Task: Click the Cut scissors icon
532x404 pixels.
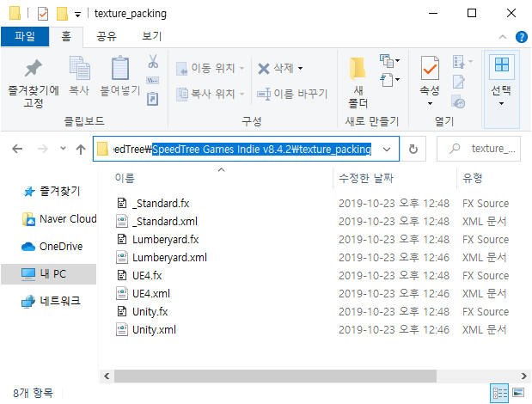Action: coord(153,61)
